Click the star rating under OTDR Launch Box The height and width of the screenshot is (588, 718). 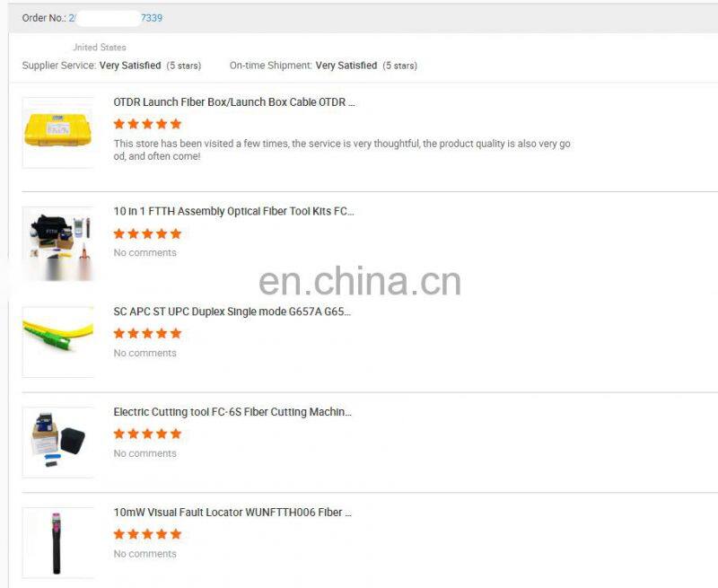(x=147, y=124)
